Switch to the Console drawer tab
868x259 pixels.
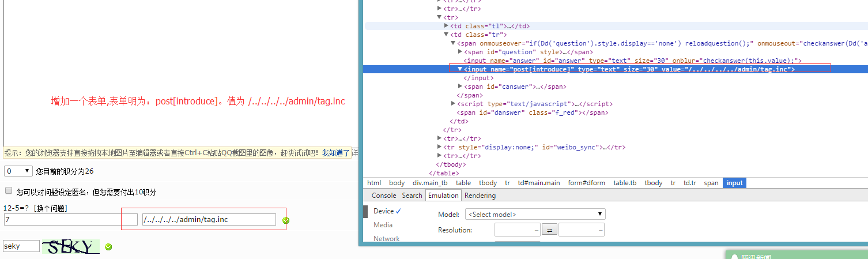pos(384,196)
